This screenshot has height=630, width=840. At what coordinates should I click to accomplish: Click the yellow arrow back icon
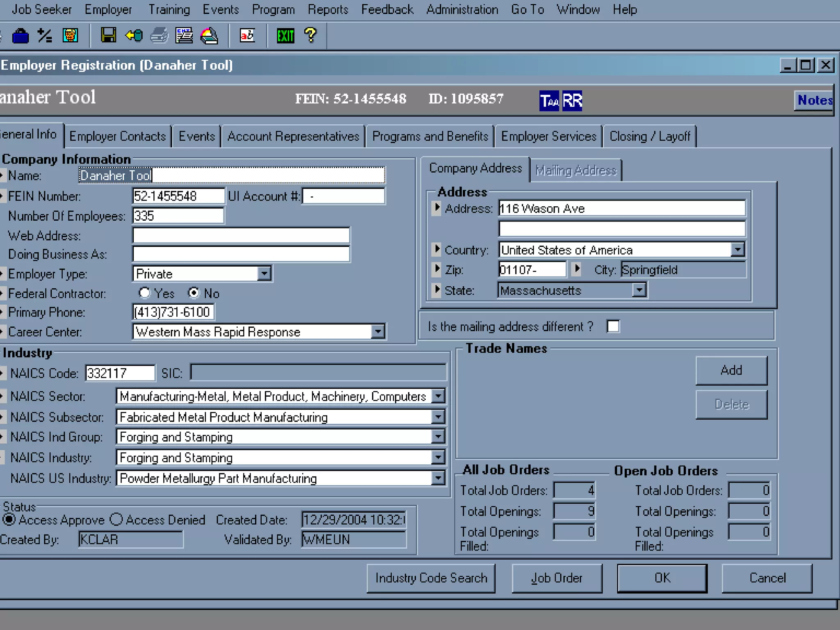coord(134,36)
